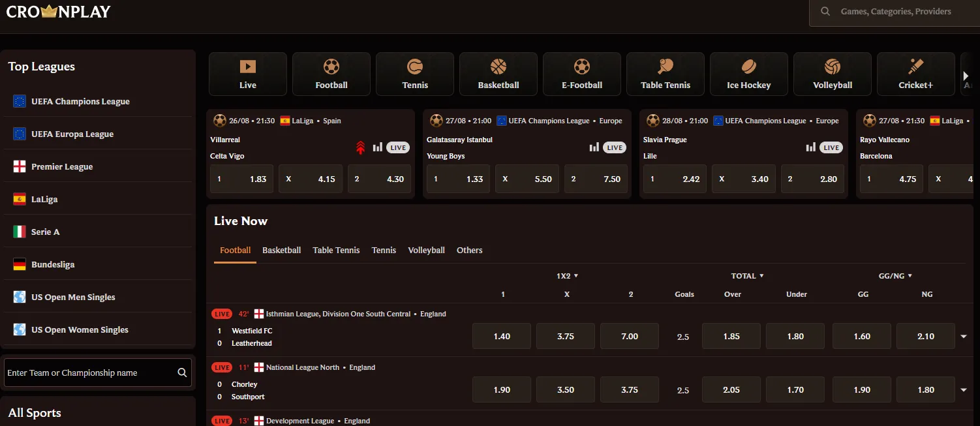This screenshot has height=426, width=980.
Task: Click the Germany flag beside Bundesliga
Action: 20,264
